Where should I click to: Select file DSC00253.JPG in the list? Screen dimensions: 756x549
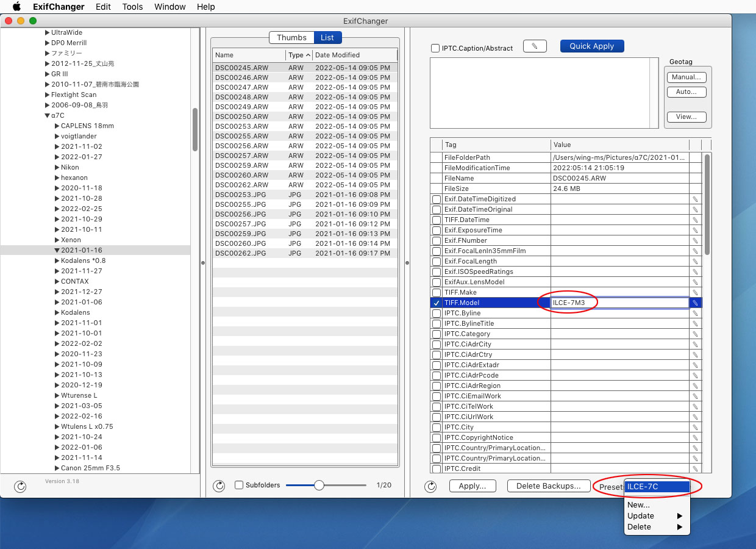pos(305,195)
